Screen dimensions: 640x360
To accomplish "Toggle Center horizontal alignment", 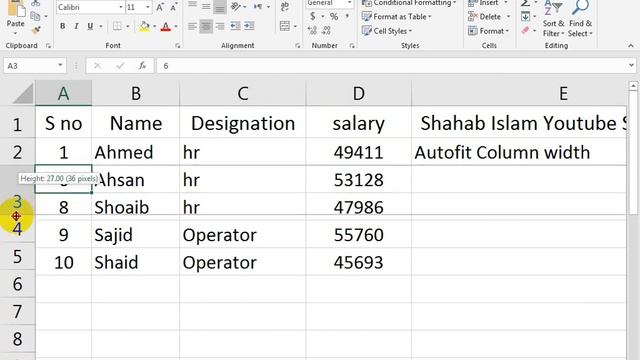I will pyautogui.click(x=206, y=26).
